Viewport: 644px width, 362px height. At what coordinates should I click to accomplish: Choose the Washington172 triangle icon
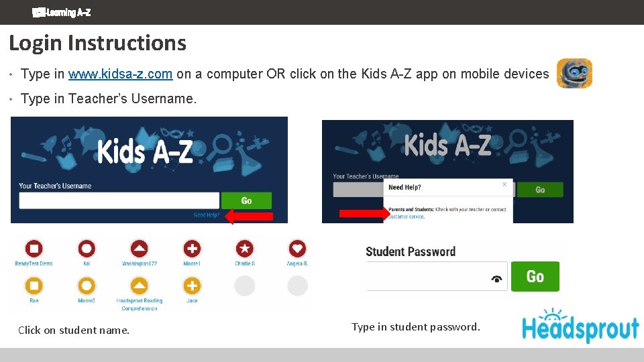pos(139,249)
